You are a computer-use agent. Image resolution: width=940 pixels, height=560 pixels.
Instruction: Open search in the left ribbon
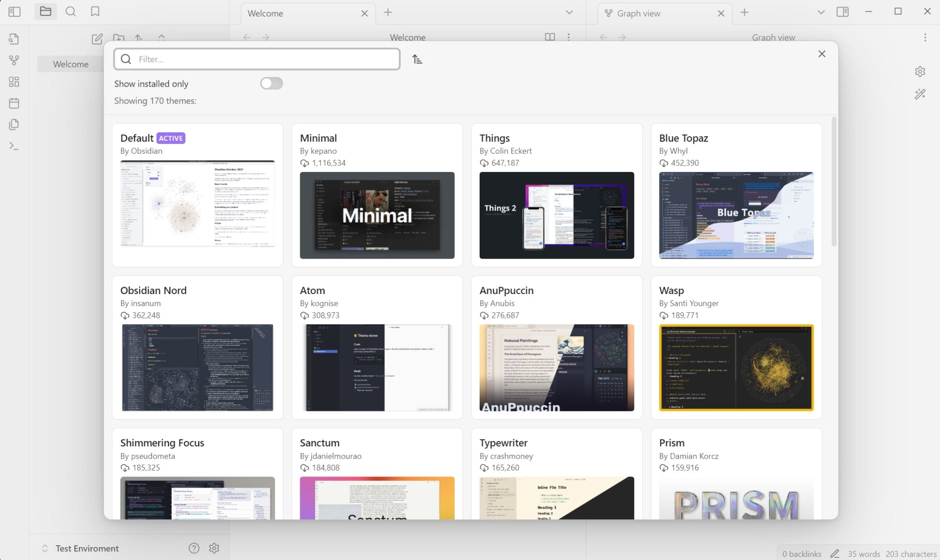71,11
